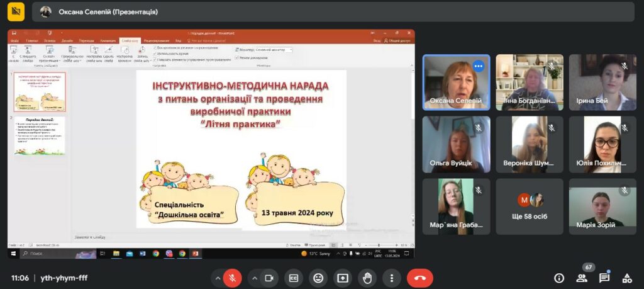
Task: Turn on the camera
Action: [269, 278]
